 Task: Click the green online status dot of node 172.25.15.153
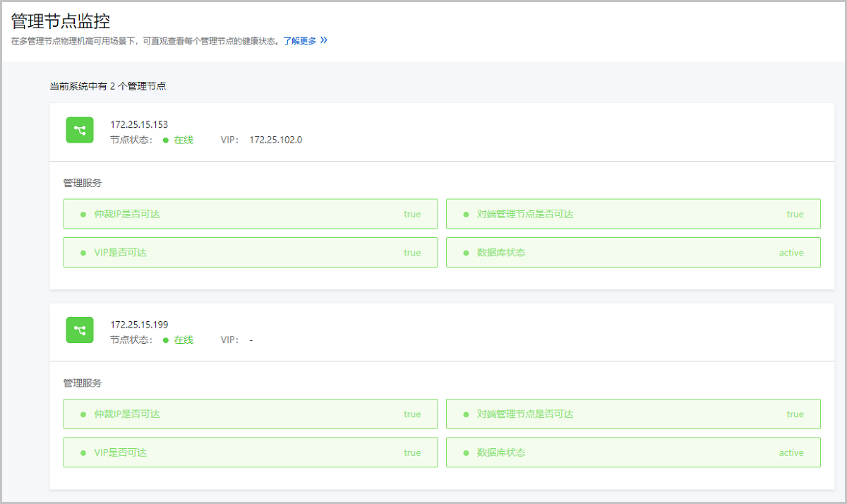(x=166, y=140)
